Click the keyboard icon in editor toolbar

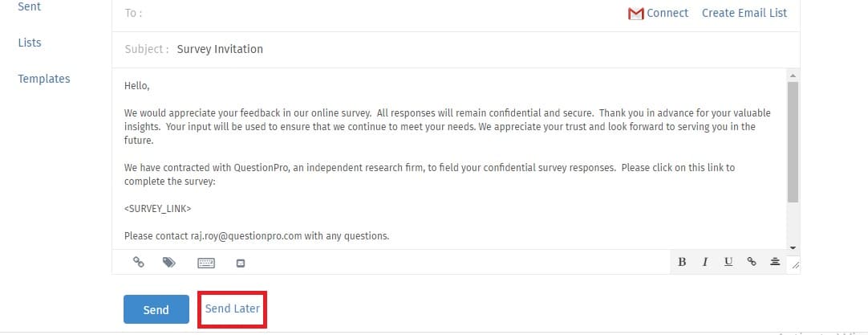206,263
